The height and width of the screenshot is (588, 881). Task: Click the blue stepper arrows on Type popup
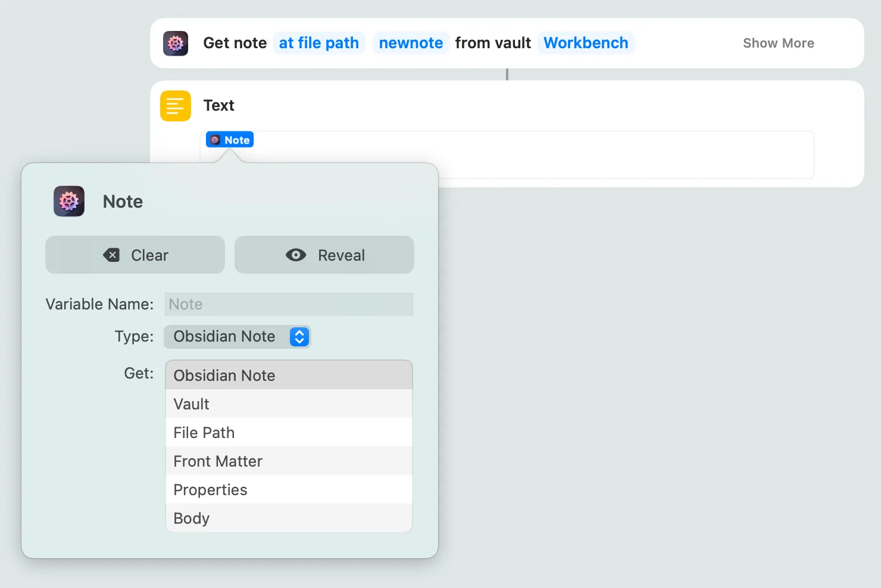pos(299,337)
